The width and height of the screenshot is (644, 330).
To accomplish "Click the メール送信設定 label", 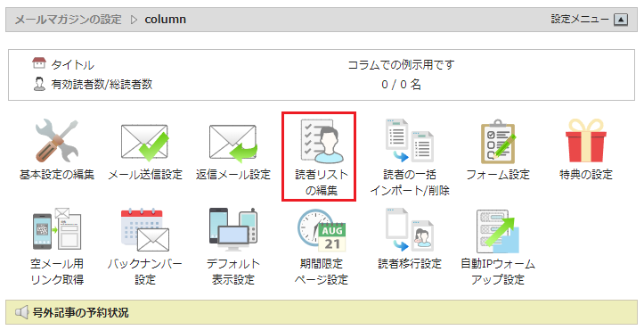I will tap(144, 175).
